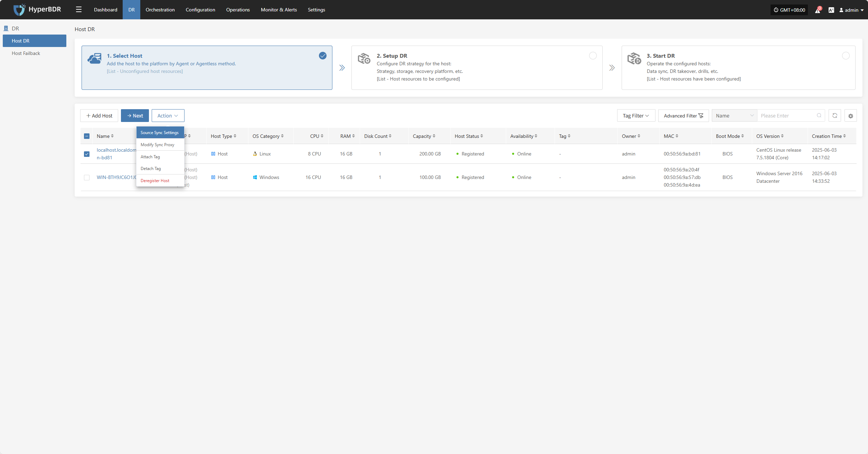Click the Host type icon in WIN-BTH9JC6O1J row
The height and width of the screenshot is (454, 868).
coord(213,177)
